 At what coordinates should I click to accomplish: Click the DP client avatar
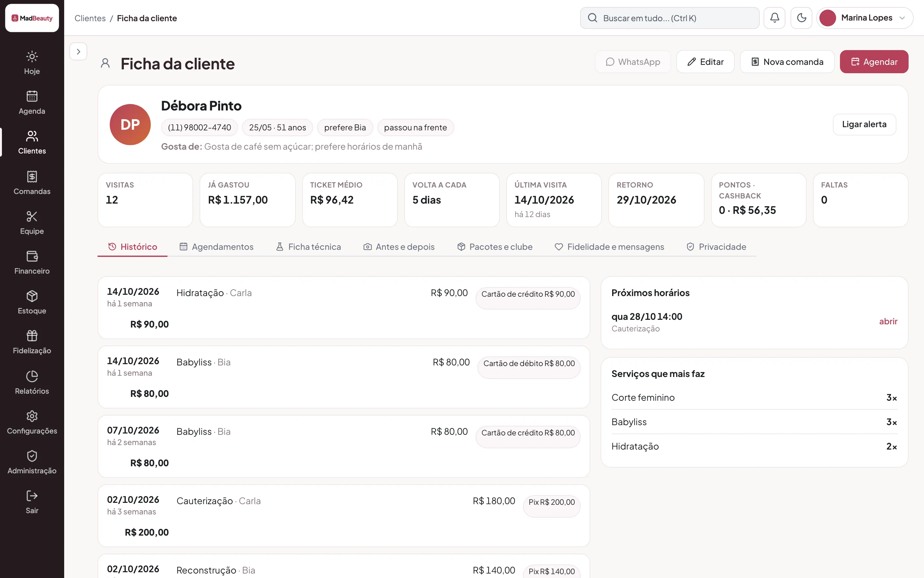tap(130, 125)
